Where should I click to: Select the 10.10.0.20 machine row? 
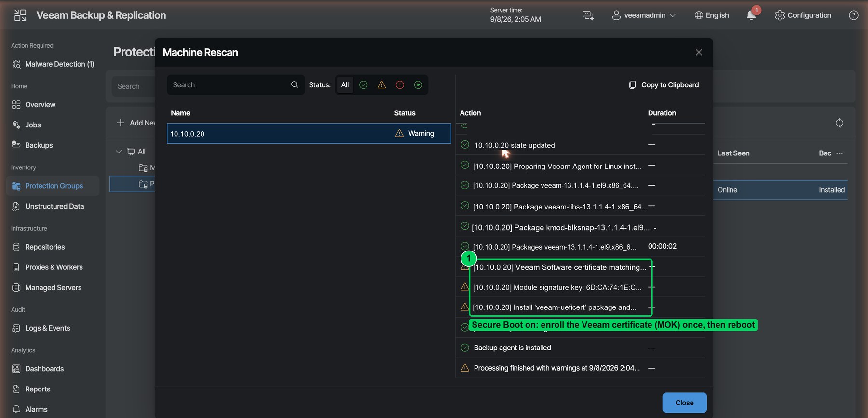tap(309, 134)
